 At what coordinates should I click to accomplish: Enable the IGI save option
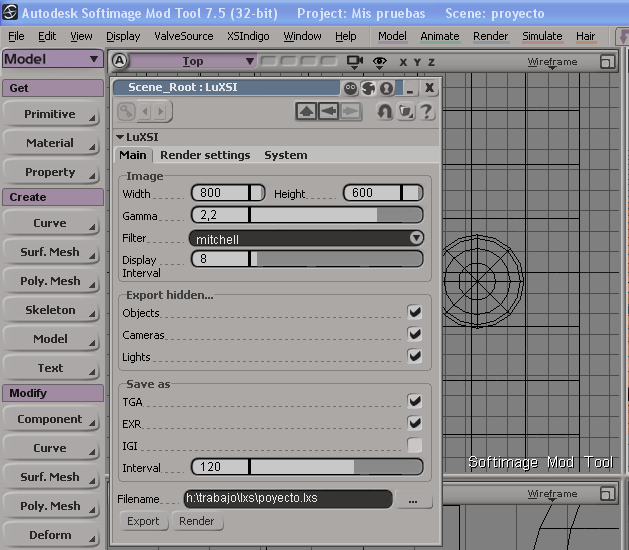click(415, 445)
